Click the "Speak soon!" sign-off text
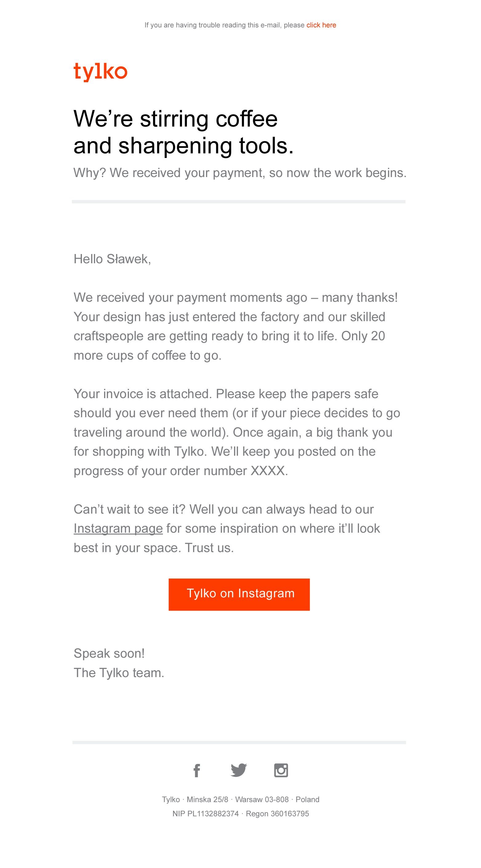The width and height of the screenshot is (481, 868). tap(109, 653)
